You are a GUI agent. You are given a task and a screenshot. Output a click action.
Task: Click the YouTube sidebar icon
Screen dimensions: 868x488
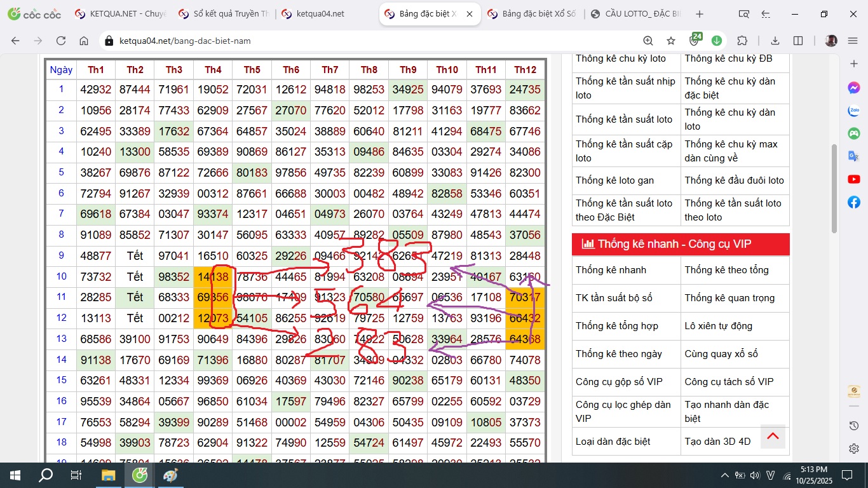pyautogui.click(x=854, y=179)
